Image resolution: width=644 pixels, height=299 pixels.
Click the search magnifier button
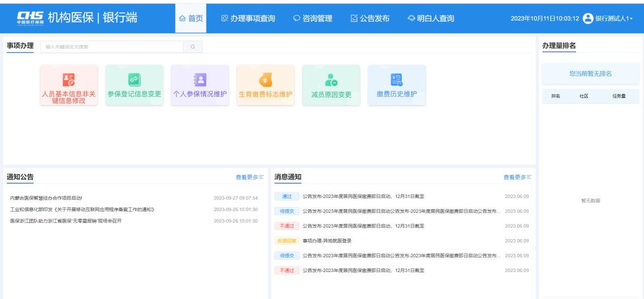(193, 47)
